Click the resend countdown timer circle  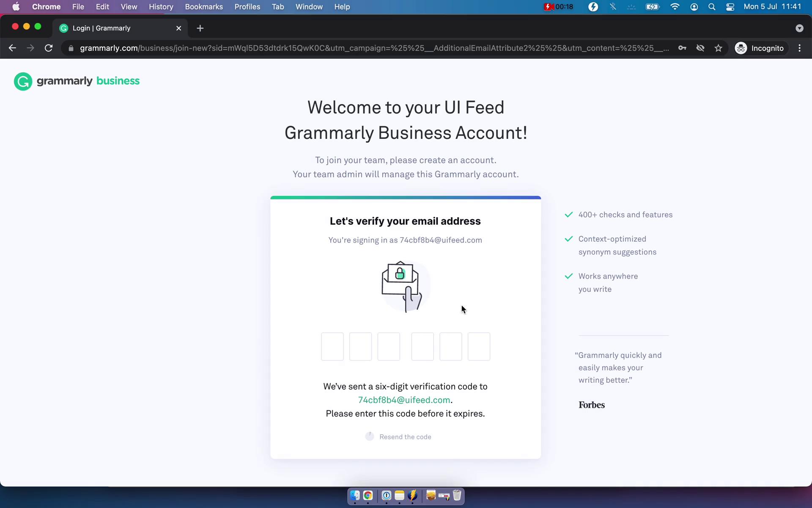click(370, 436)
